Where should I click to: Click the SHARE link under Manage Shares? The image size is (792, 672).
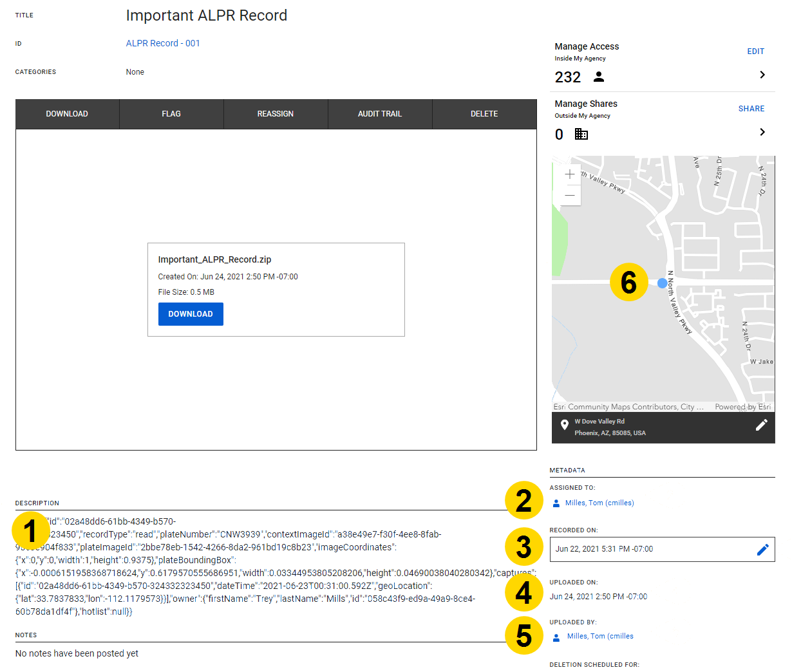pos(751,108)
